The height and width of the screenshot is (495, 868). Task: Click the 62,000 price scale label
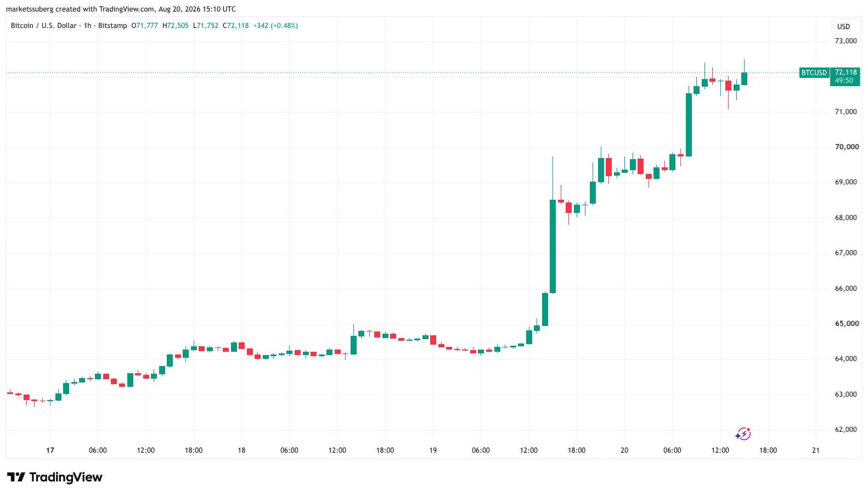pos(846,430)
